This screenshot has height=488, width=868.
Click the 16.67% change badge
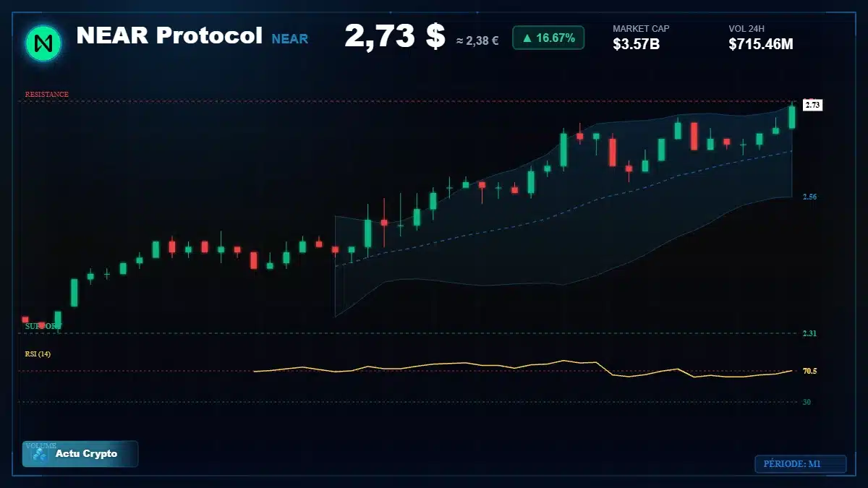tap(548, 38)
